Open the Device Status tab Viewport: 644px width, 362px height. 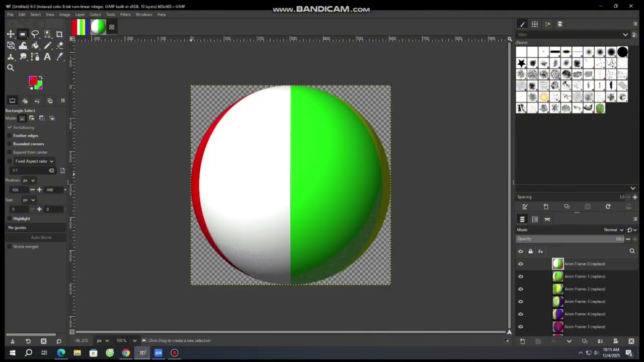25,101
